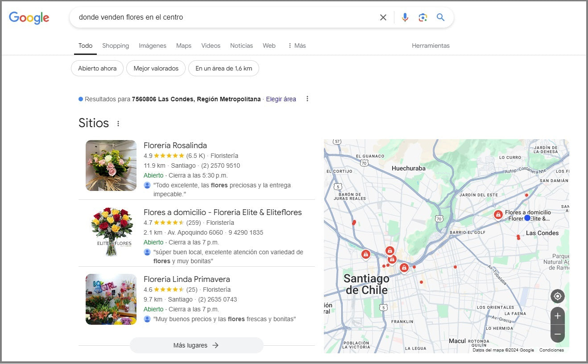Click phone number (2) 2635 0743
588x364 pixels.
[217, 299]
